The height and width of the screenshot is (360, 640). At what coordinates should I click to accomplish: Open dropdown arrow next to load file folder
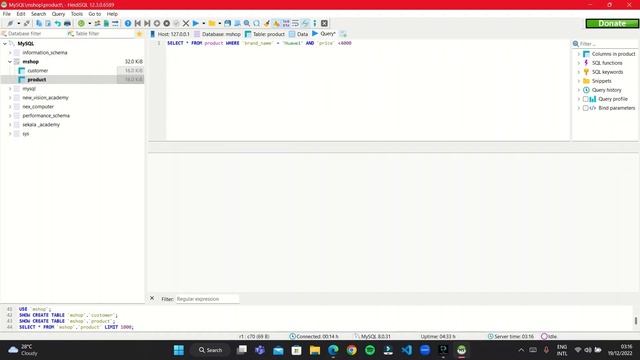(220, 23)
